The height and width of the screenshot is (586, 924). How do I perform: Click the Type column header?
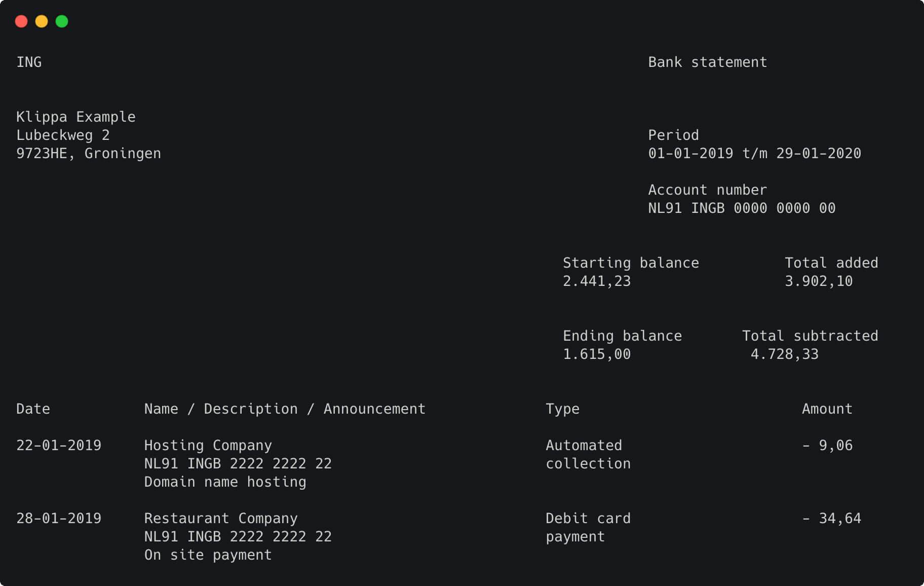click(562, 409)
